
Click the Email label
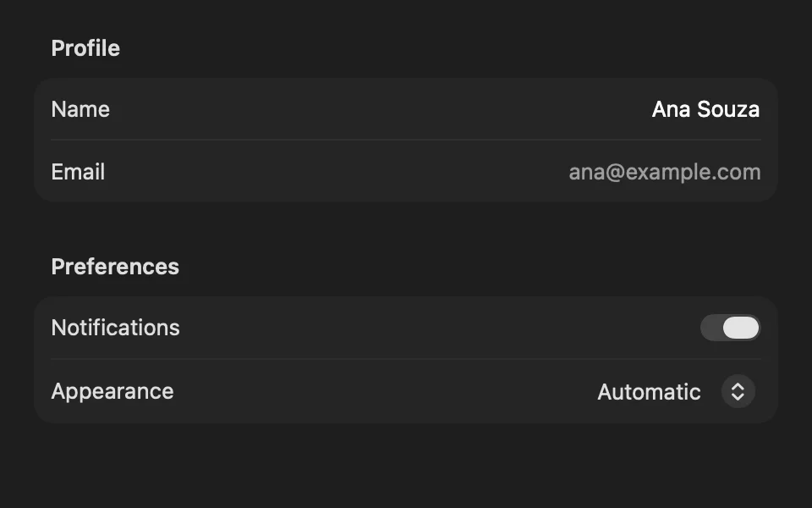point(78,172)
